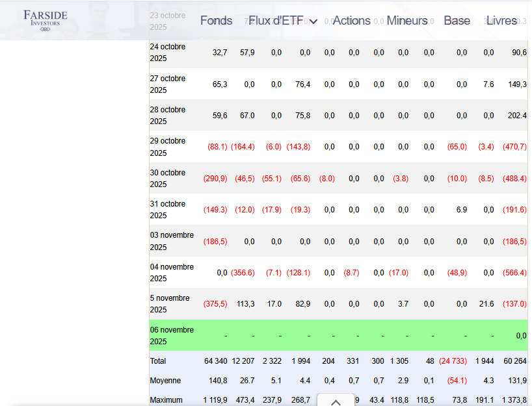Open the Mineurs menu item
The image size is (532, 406).
point(407,21)
